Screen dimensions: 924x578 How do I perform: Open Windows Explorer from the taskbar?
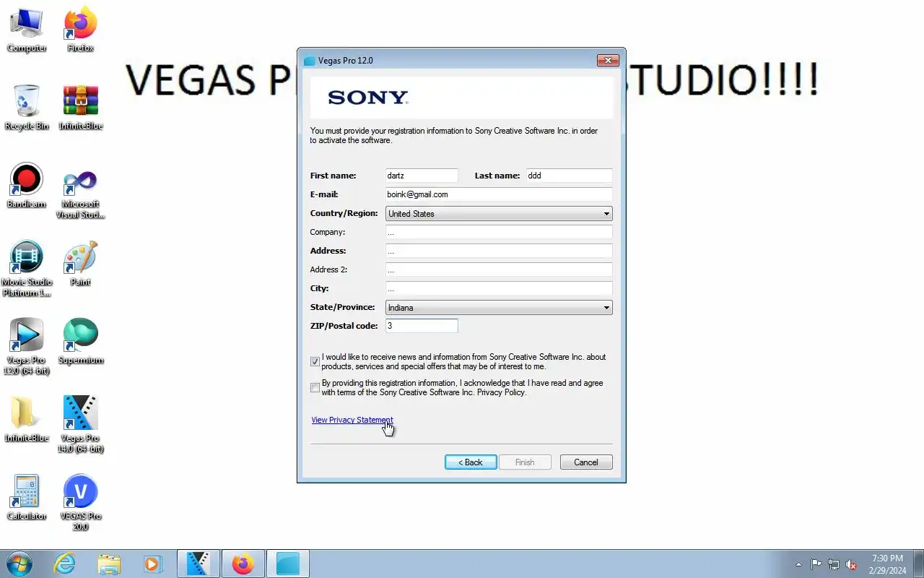(109, 564)
